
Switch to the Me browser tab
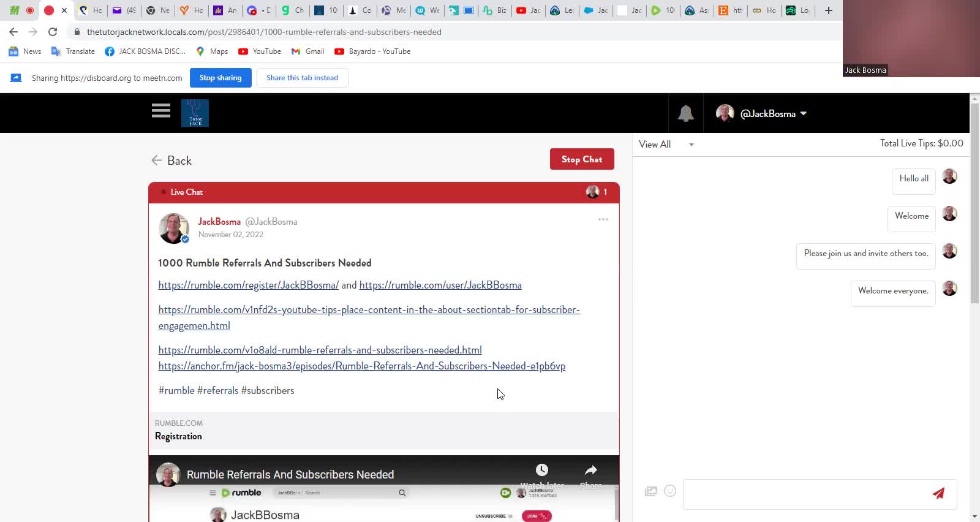(394, 10)
